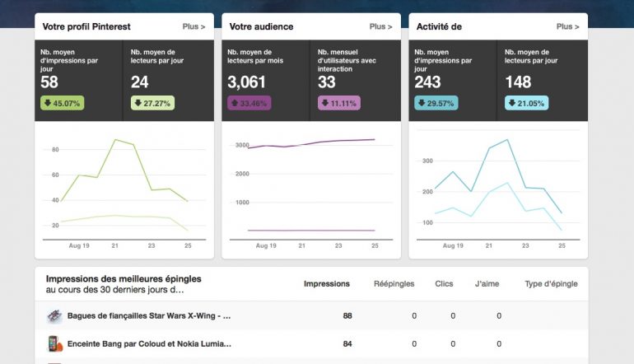Expand Plus link in Activité de panel
Screen dimensions: 634x364
pos(567,26)
